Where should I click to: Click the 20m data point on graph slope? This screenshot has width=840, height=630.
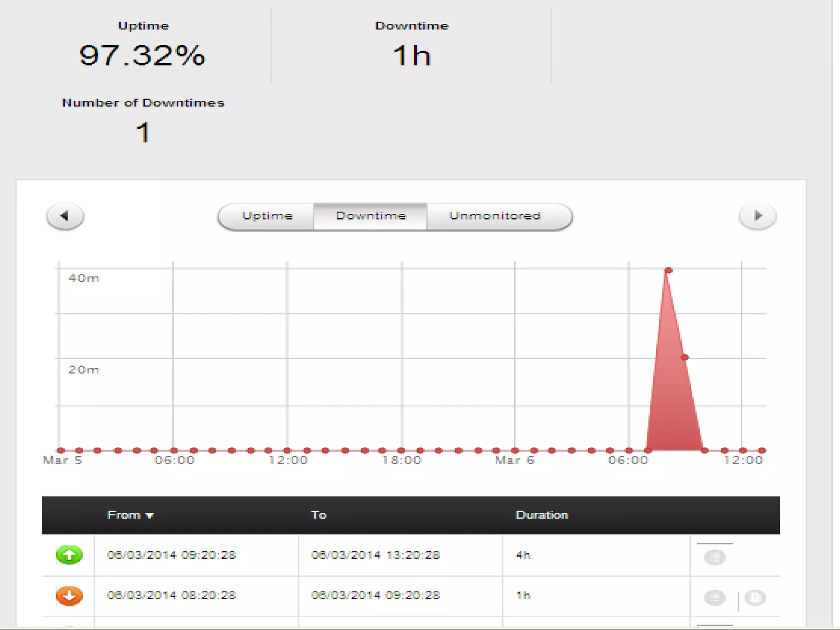(x=685, y=358)
